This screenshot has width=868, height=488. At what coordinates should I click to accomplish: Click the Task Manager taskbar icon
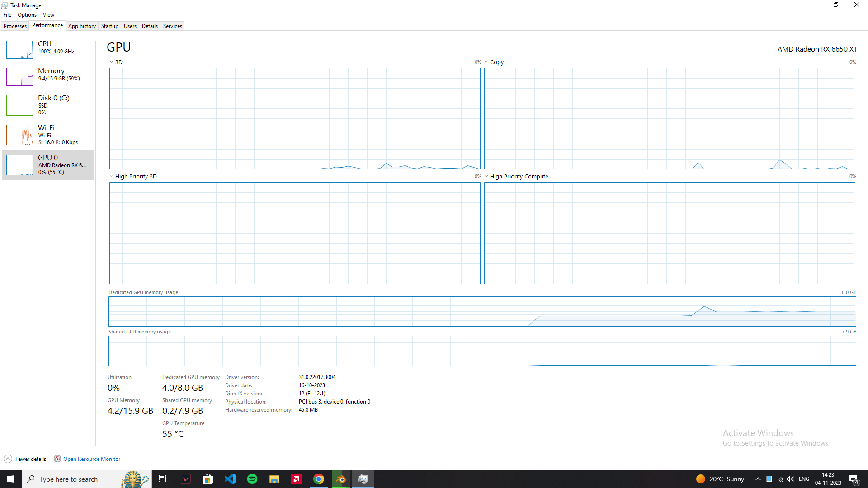pos(363,479)
